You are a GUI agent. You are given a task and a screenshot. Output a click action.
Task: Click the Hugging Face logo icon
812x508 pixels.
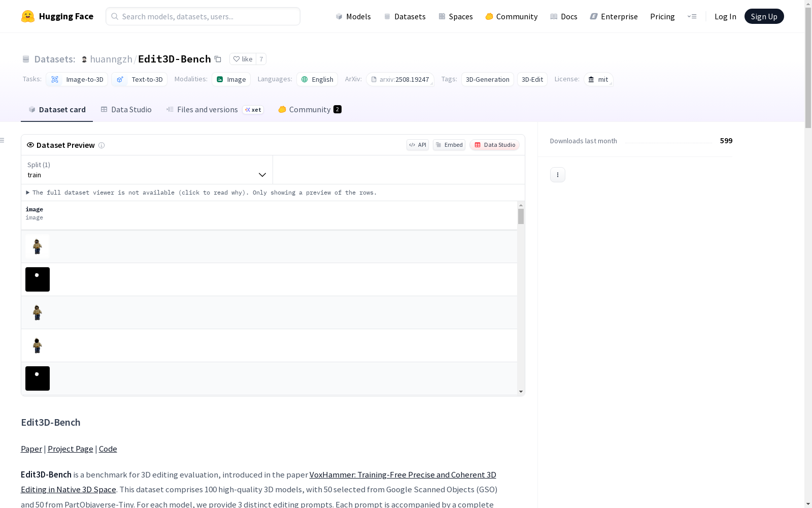[28, 16]
